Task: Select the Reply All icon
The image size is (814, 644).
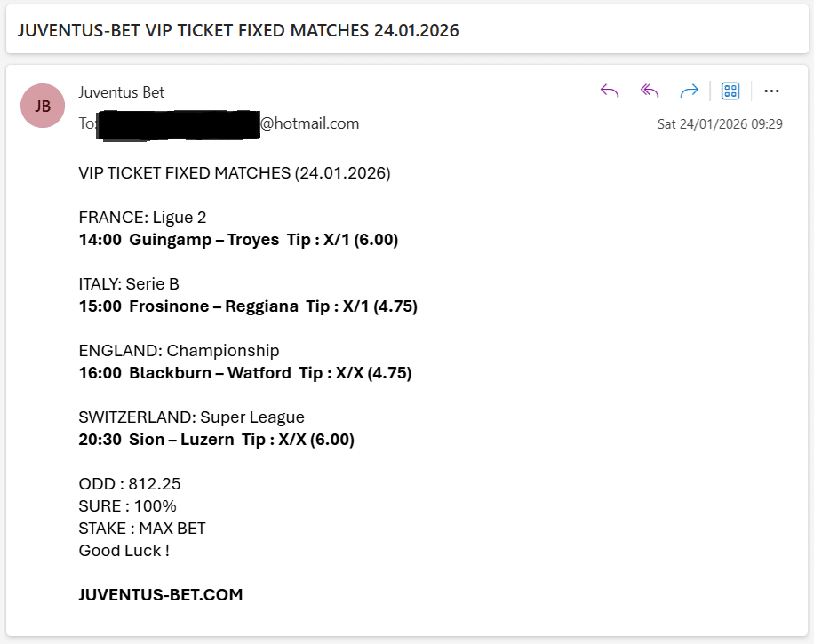Action: click(x=649, y=91)
